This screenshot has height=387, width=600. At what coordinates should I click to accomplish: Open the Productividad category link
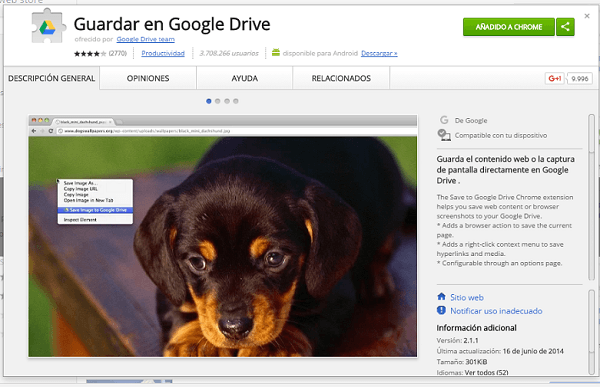(x=163, y=53)
